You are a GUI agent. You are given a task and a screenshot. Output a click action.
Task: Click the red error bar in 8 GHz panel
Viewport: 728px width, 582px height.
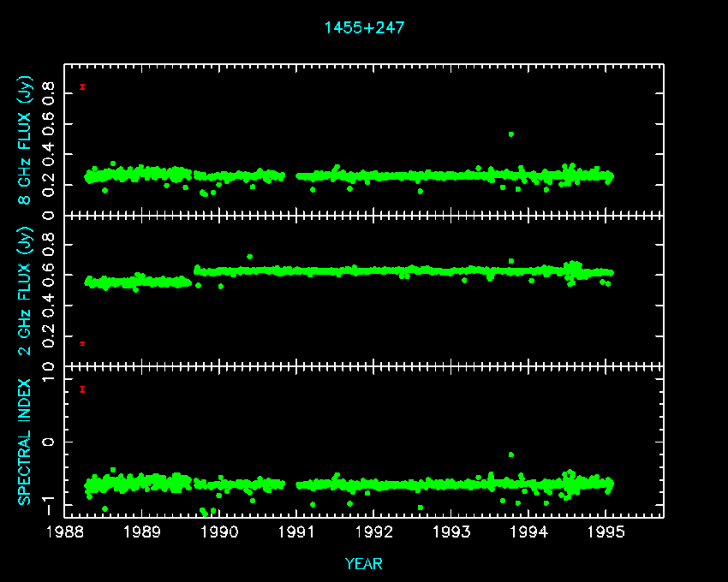(x=82, y=86)
